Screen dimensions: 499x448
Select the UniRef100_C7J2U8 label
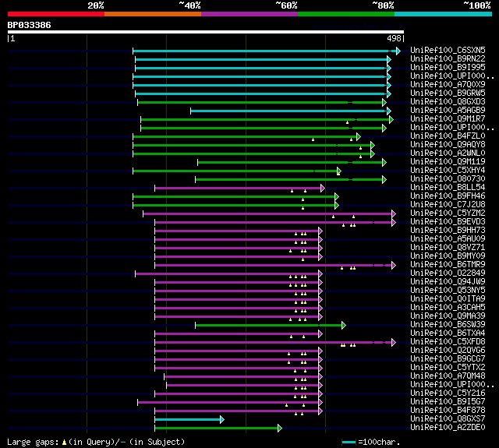point(448,204)
